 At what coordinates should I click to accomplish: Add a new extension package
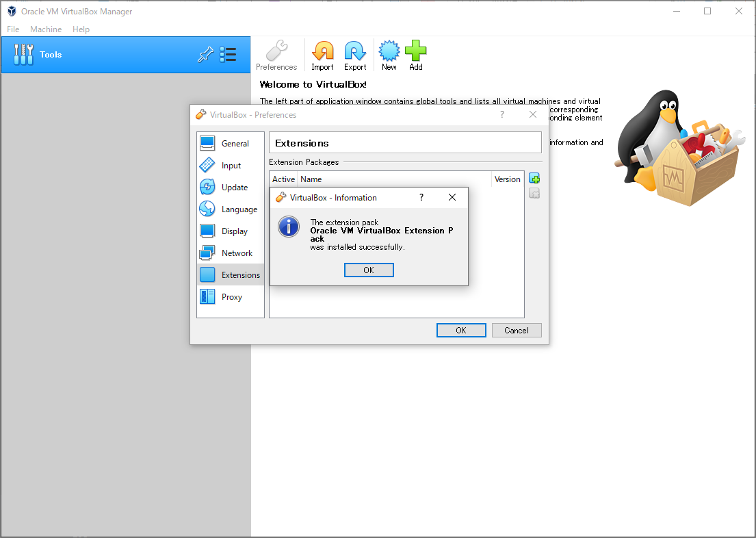coord(534,179)
